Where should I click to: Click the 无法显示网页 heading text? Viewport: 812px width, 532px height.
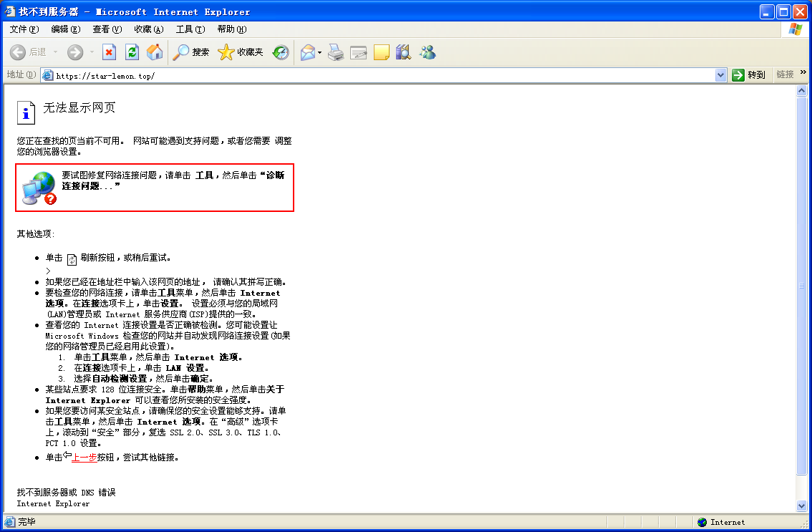(79, 107)
